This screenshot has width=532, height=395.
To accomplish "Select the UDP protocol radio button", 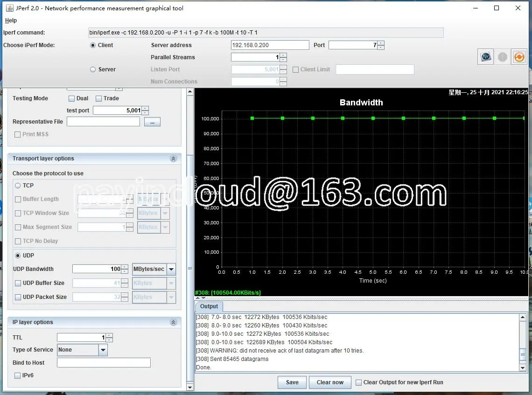I will coord(18,255).
